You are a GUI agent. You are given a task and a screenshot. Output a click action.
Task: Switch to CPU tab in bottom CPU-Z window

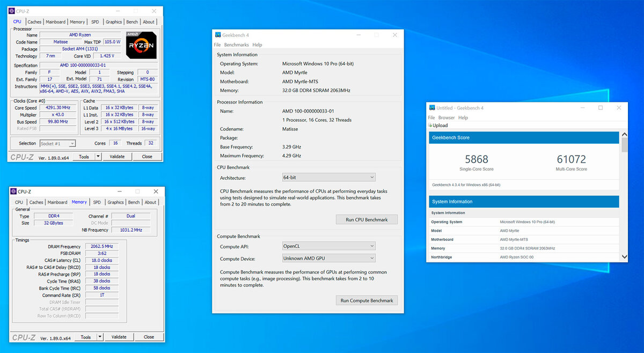point(19,202)
